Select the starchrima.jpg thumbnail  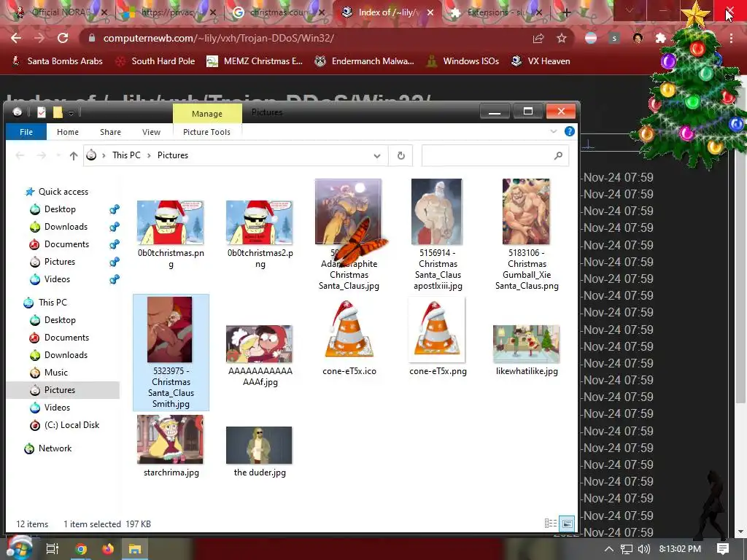click(x=171, y=439)
